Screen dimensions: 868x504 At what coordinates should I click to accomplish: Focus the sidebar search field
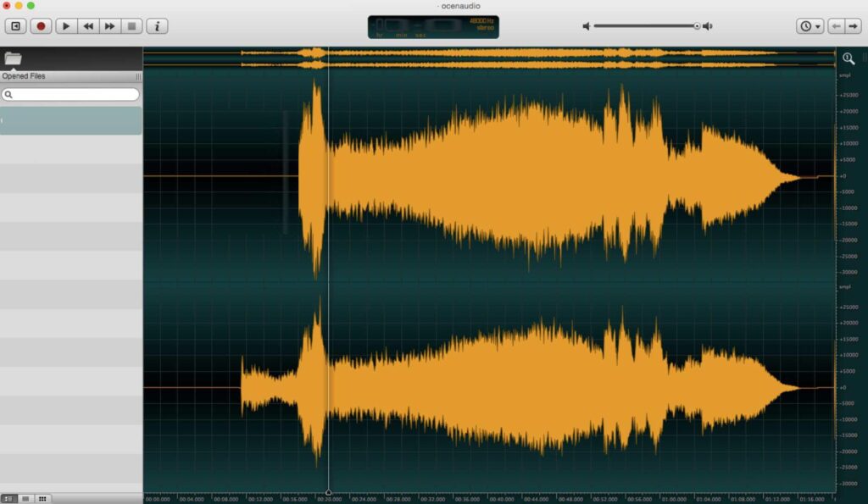tap(70, 95)
